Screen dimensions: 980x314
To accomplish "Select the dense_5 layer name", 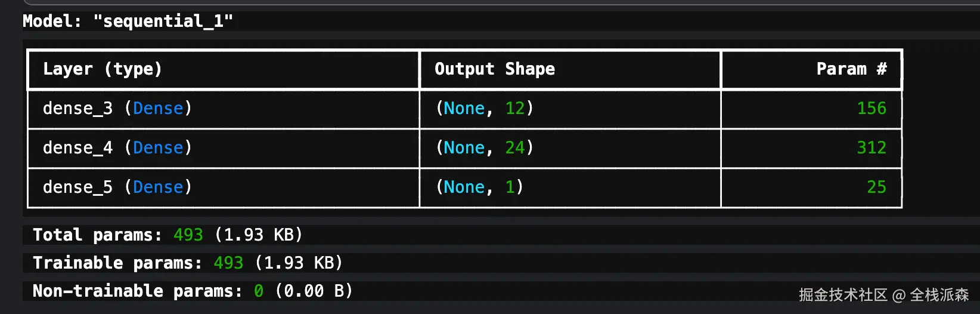I will pyautogui.click(x=77, y=187).
